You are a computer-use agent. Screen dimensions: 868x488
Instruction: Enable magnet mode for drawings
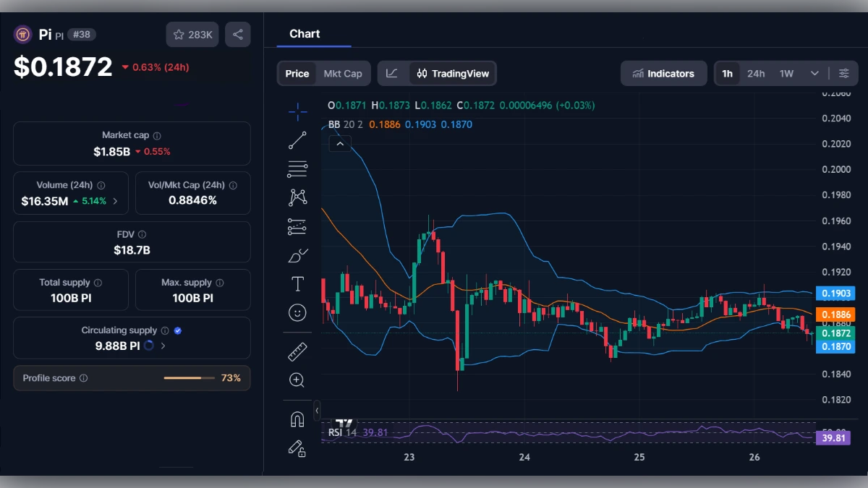297,418
